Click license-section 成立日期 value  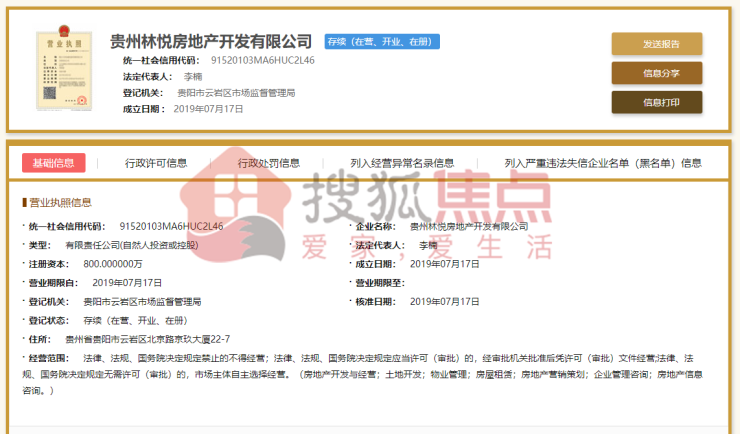tap(445, 264)
